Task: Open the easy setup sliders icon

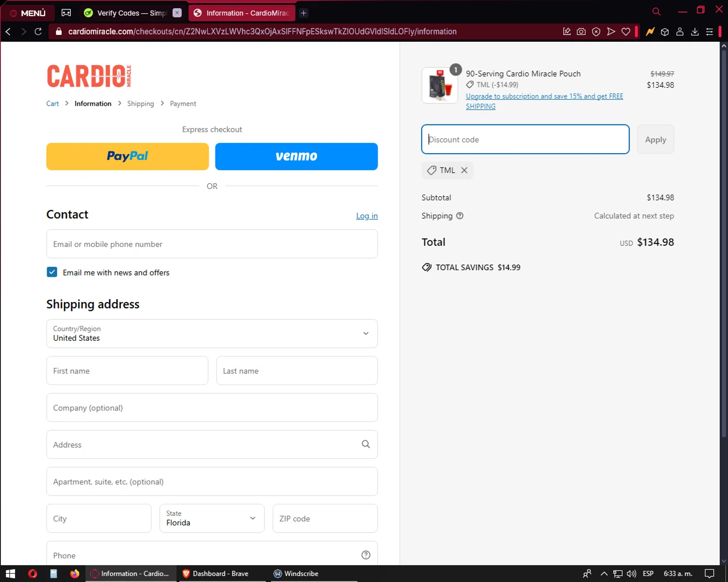Action: pyautogui.click(x=710, y=32)
